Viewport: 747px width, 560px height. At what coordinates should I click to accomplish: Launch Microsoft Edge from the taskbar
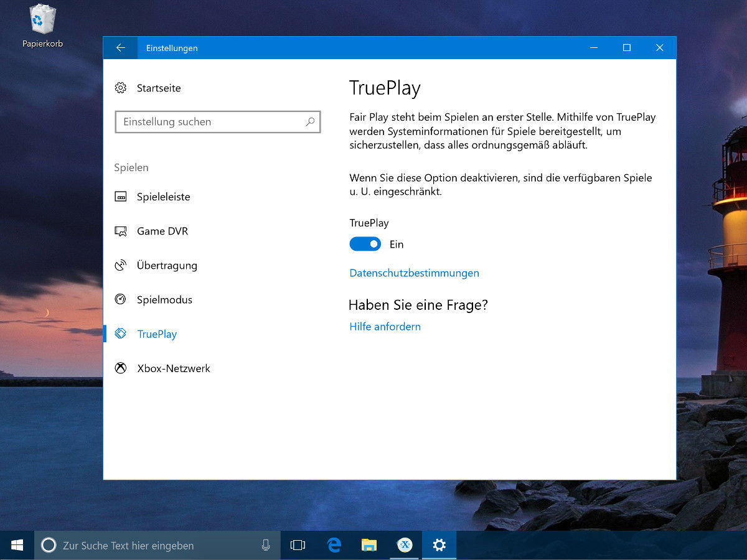coord(334,546)
